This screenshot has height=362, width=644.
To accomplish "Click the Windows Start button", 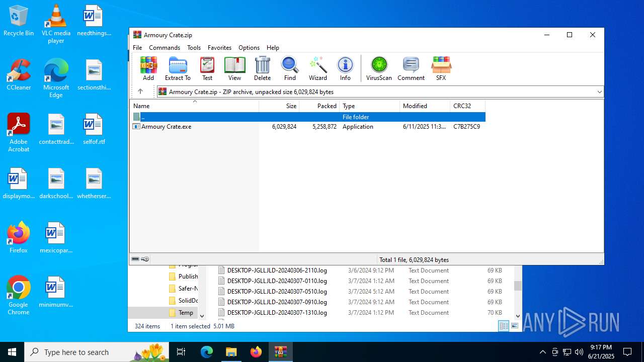I will pos(12,352).
